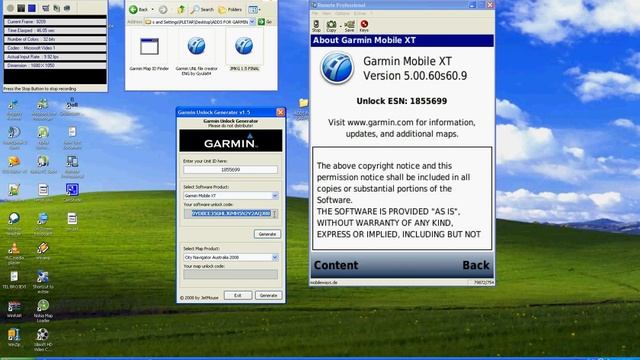640x360 pixels.
Task: Go Up one folder in Explorer
Action: point(181,9)
